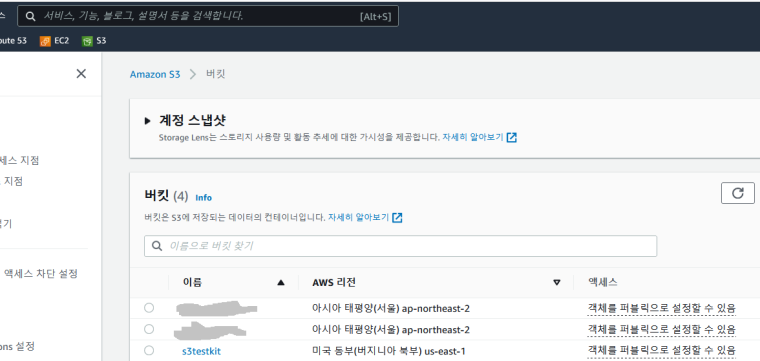Expand the 계정 스냅샷 section
760x361 pixels.
(148, 121)
